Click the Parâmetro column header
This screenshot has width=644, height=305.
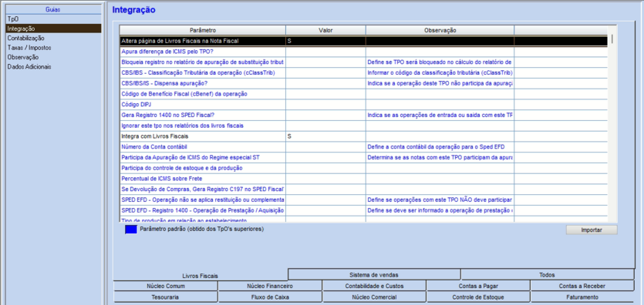coord(203,30)
